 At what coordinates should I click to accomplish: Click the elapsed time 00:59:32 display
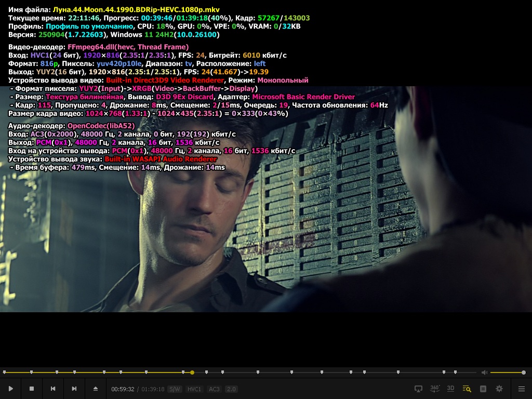123,389
